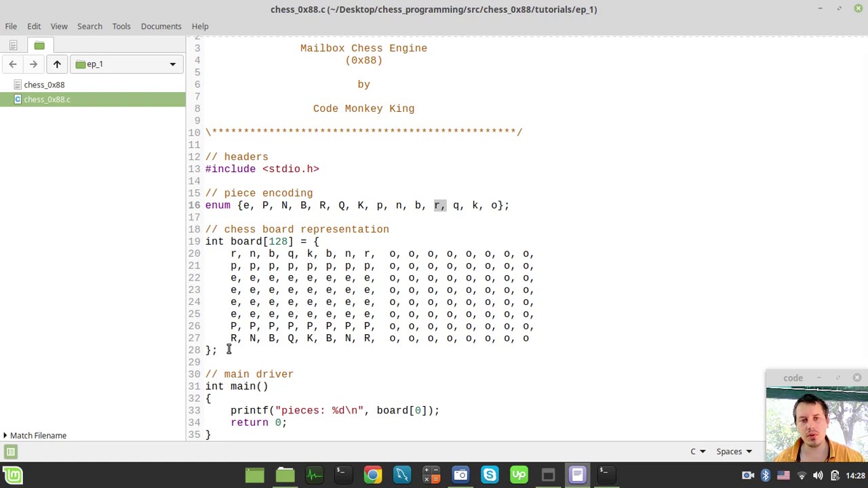
Task: Switch to the Documents side panel tab
Action: (13, 45)
